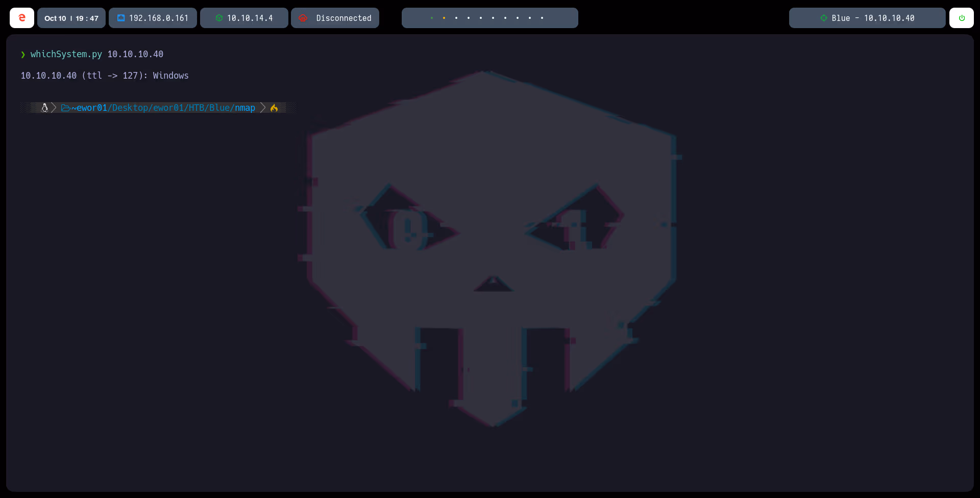
Task: Switch to the green workspace dot
Action: point(432,18)
